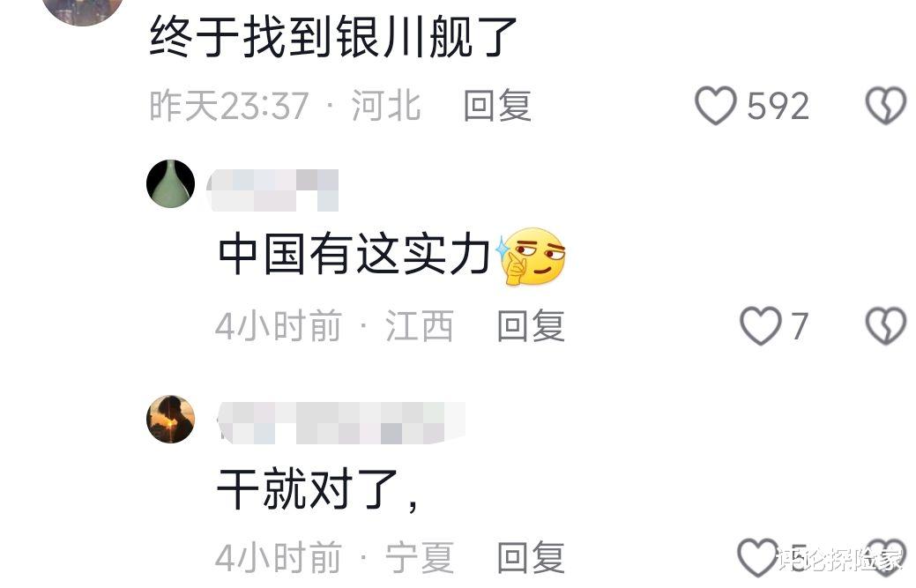Like the 干就对了 reply from 宁夏
This screenshot has width=916, height=588.
757,558
